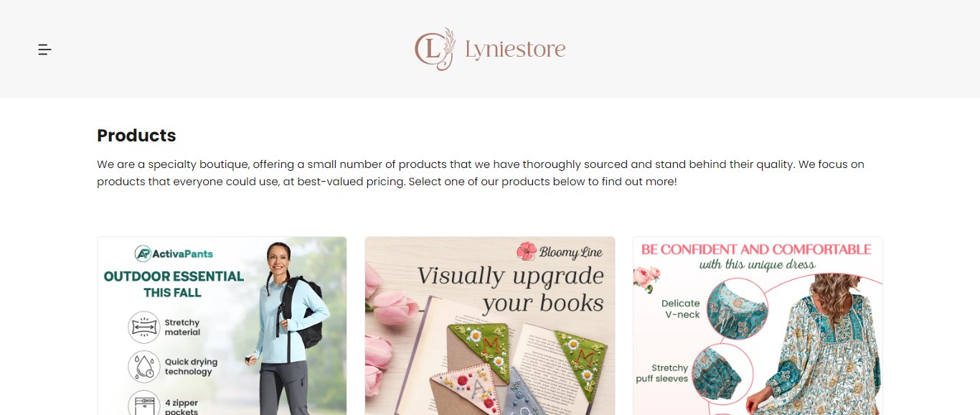Open the hamburger menu icon
This screenshot has width=980, height=415.
44,50
